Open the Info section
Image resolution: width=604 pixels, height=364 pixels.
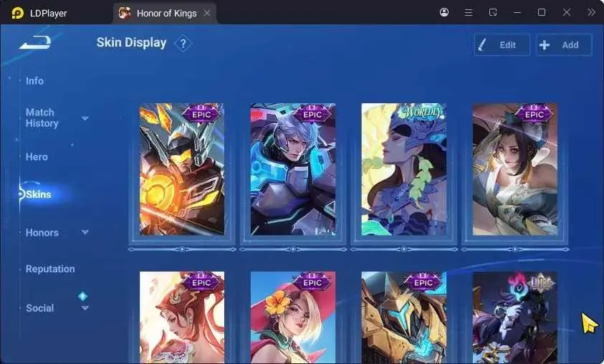click(34, 81)
